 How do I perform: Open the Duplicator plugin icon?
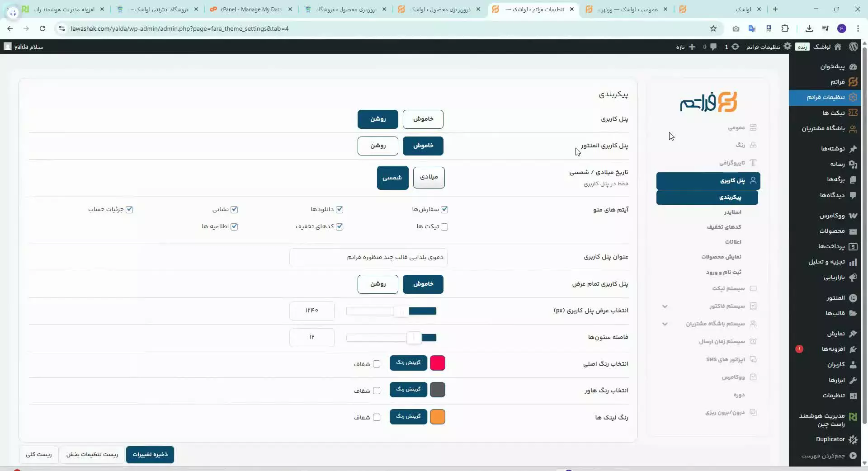(853, 439)
